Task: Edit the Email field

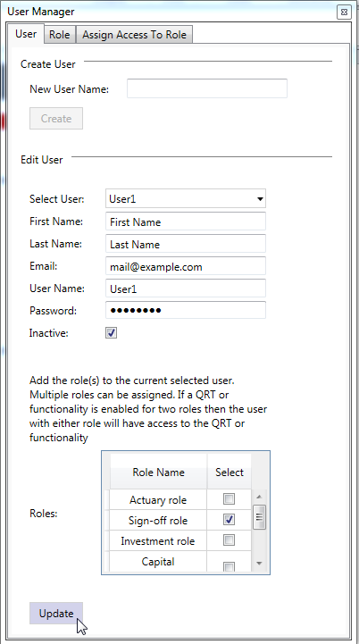Action: [186, 266]
